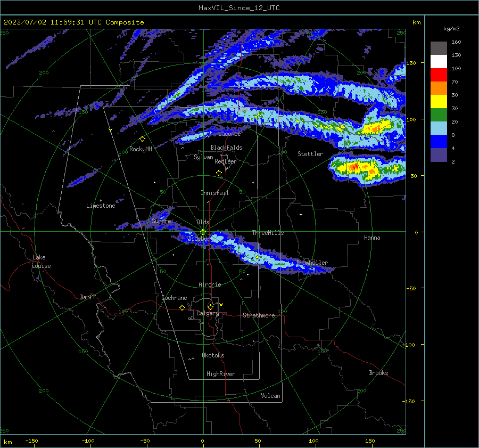Click the MaxVIL_Since_12_UTC title text
Screen dimensions: 479x448
pyautogui.click(x=239, y=8)
